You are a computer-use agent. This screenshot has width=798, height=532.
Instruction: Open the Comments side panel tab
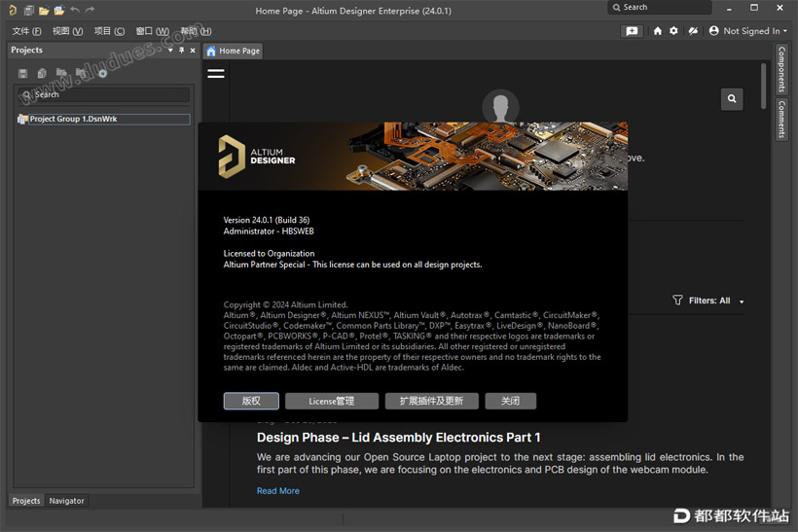(781, 119)
